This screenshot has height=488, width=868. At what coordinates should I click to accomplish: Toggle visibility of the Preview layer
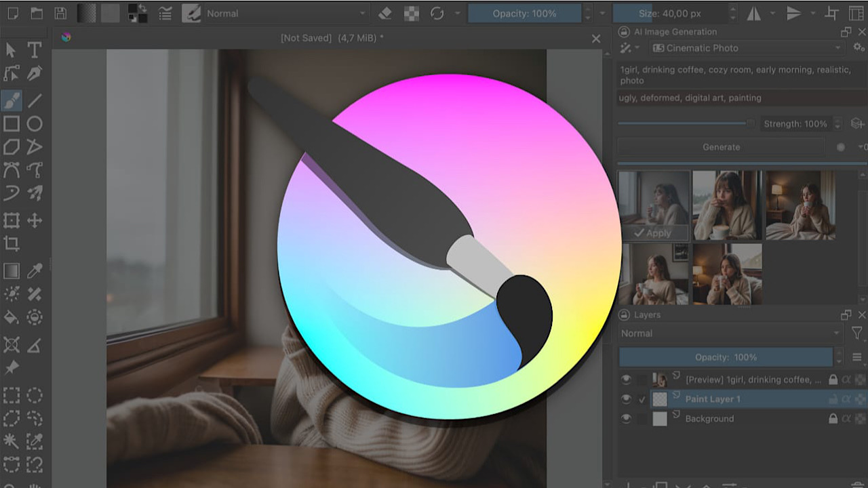coord(626,379)
